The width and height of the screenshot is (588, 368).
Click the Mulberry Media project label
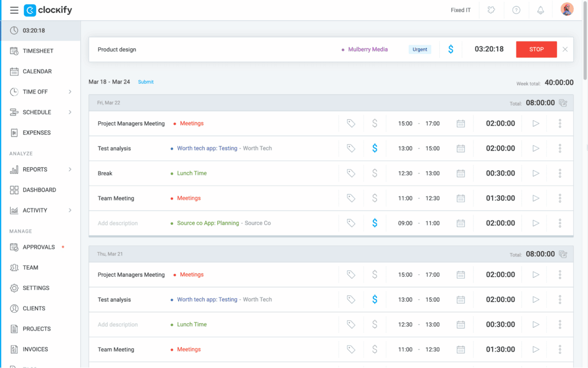(x=367, y=50)
